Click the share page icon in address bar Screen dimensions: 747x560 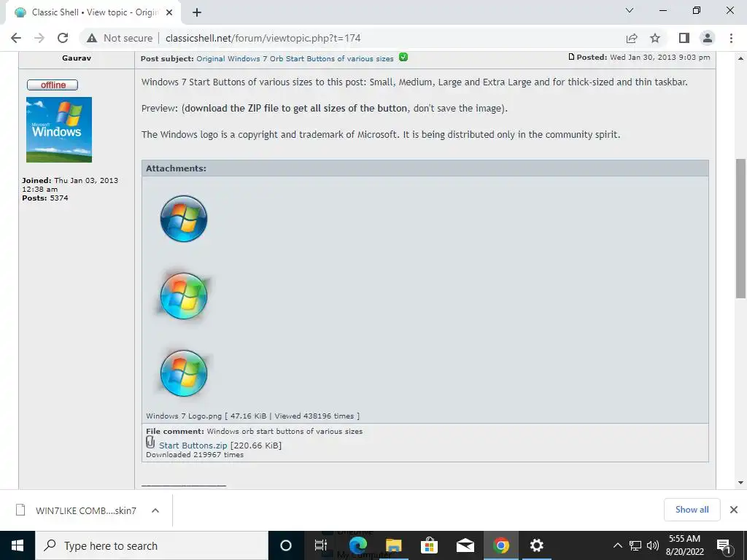tap(632, 38)
